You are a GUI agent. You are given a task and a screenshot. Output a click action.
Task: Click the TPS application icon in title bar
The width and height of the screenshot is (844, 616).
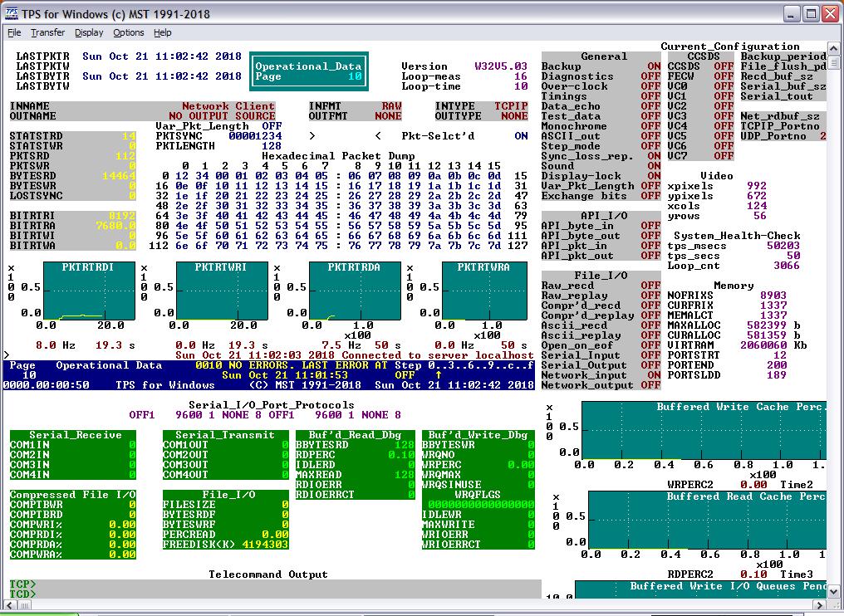[12, 13]
